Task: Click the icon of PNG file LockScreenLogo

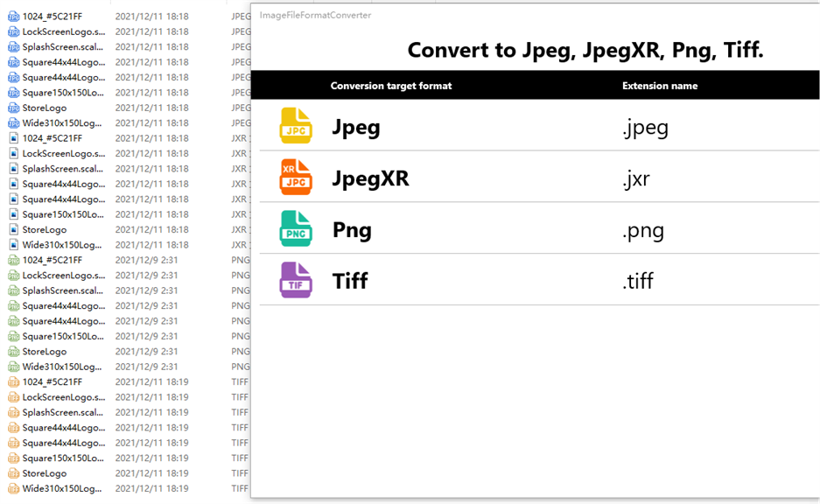Action: (x=14, y=276)
